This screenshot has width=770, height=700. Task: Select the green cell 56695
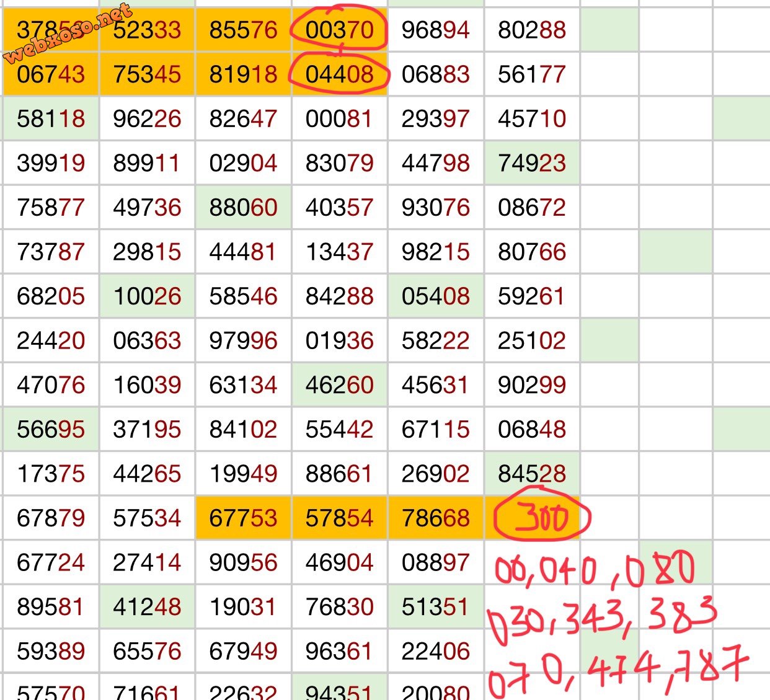pyautogui.click(x=51, y=429)
